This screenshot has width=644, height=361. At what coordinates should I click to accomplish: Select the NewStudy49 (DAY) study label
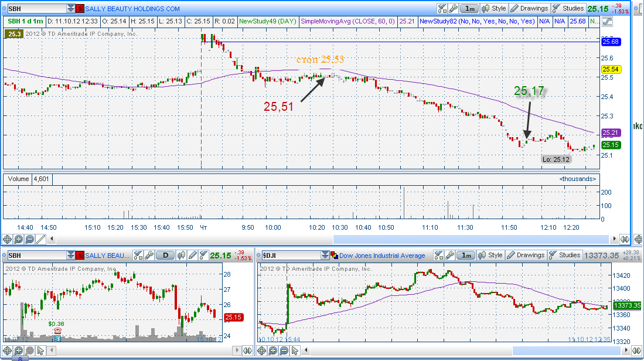[267, 21]
